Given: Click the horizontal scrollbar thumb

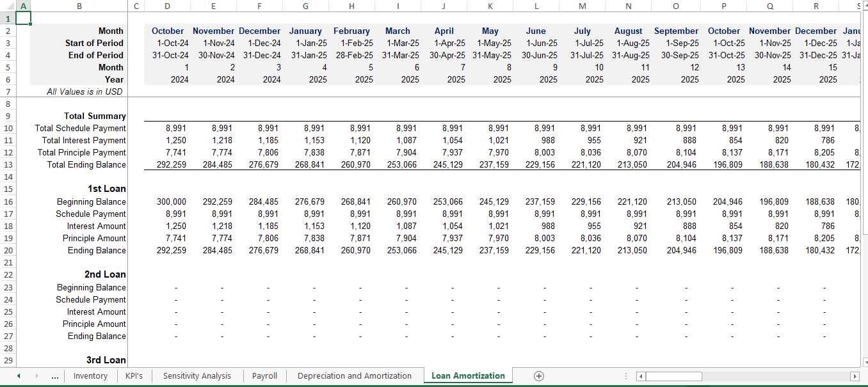Looking at the screenshot, I should 674,376.
